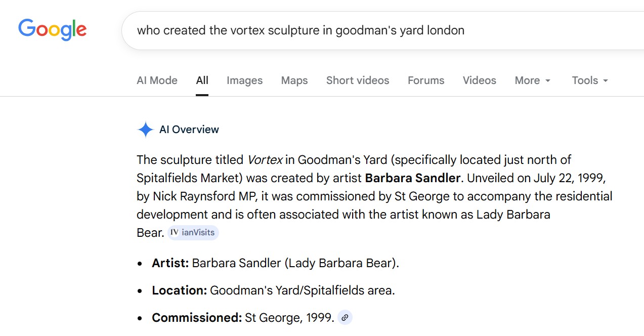Open the ianVisits source chip
Screen dimensions: 644x336
(193, 233)
